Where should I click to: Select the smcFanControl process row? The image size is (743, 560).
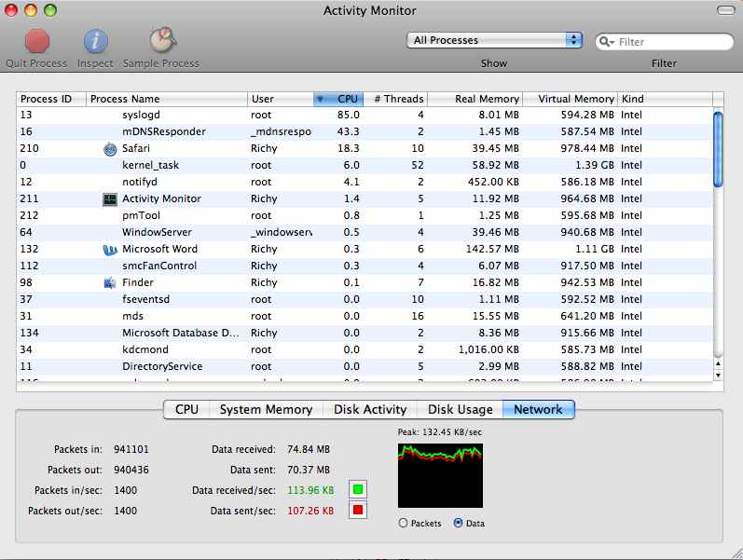tap(365, 266)
